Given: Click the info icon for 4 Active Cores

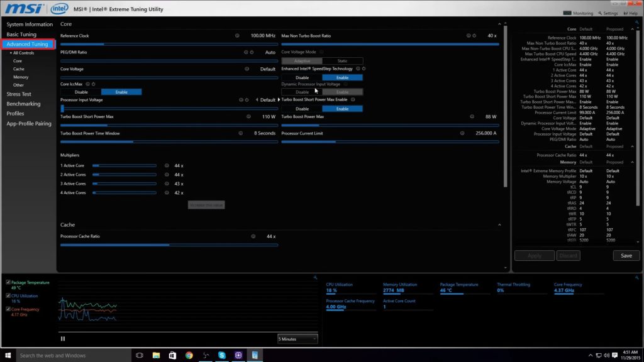Looking at the screenshot, I should point(167,193).
